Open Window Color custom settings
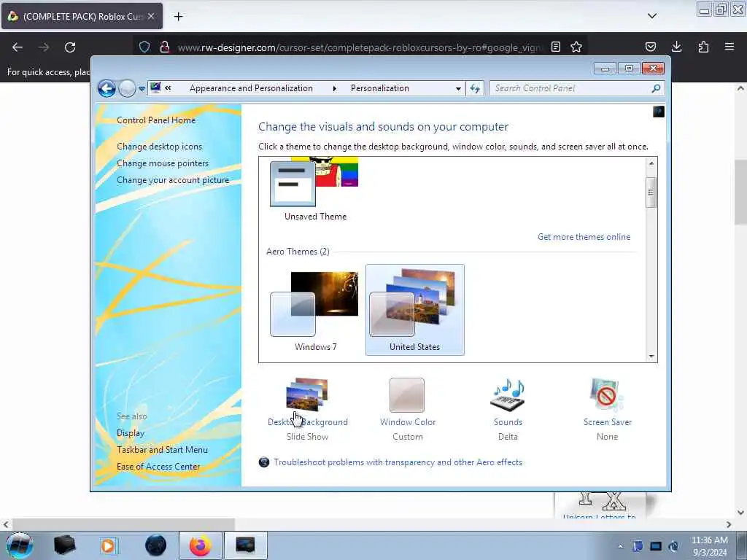Viewport: 747px width, 560px height. [407, 410]
